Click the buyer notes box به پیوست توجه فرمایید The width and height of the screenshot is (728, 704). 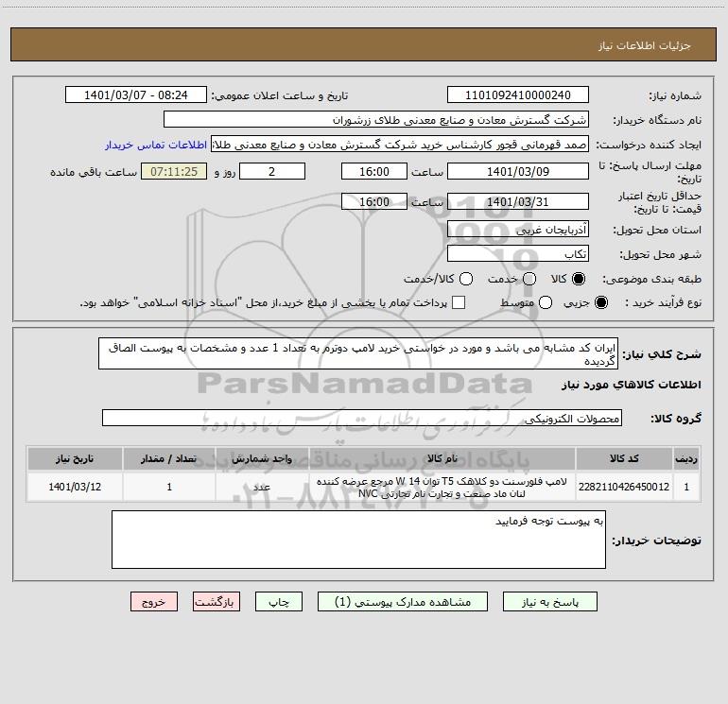(358, 540)
